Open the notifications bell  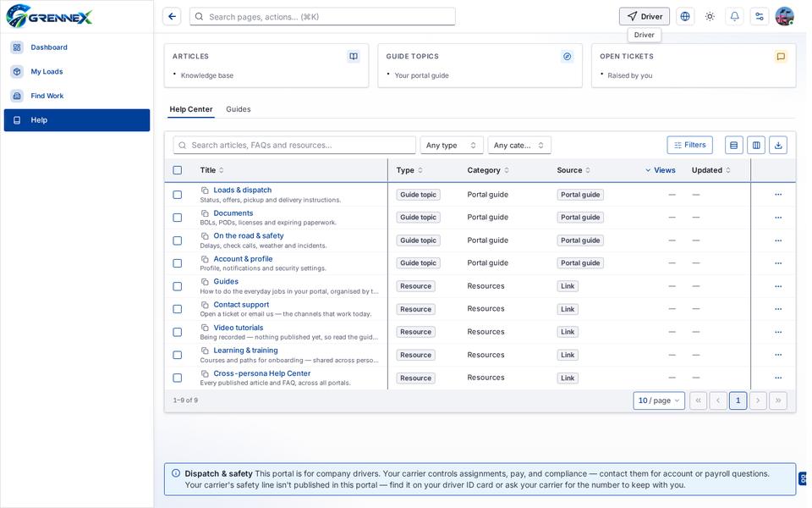click(734, 17)
